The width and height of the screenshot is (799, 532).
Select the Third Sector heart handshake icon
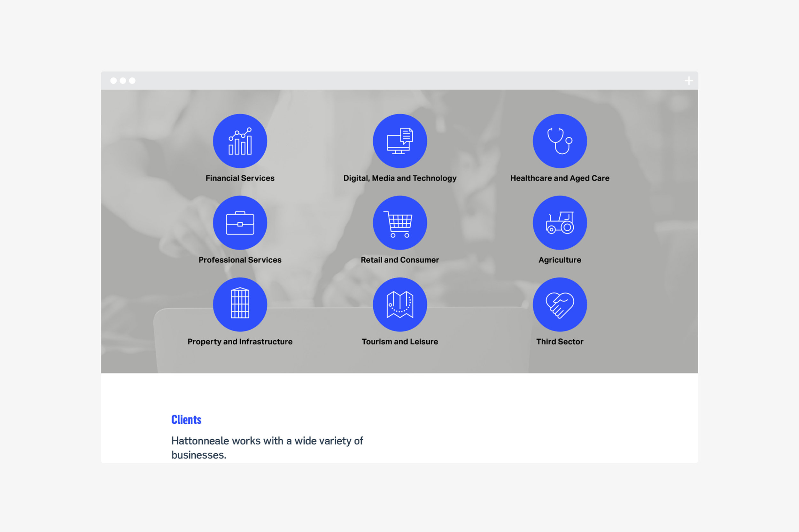click(x=560, y=304)
